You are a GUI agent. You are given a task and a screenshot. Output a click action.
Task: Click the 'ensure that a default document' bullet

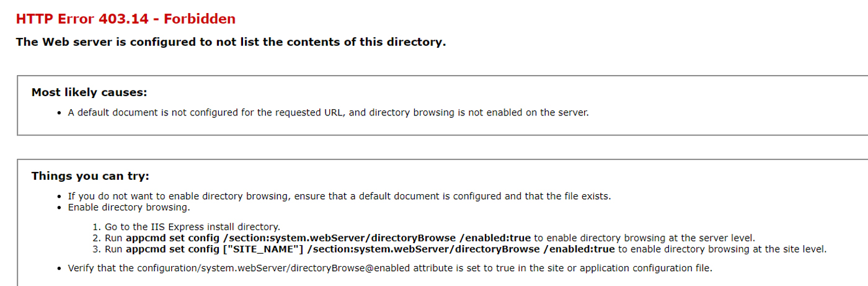point(339,196)
